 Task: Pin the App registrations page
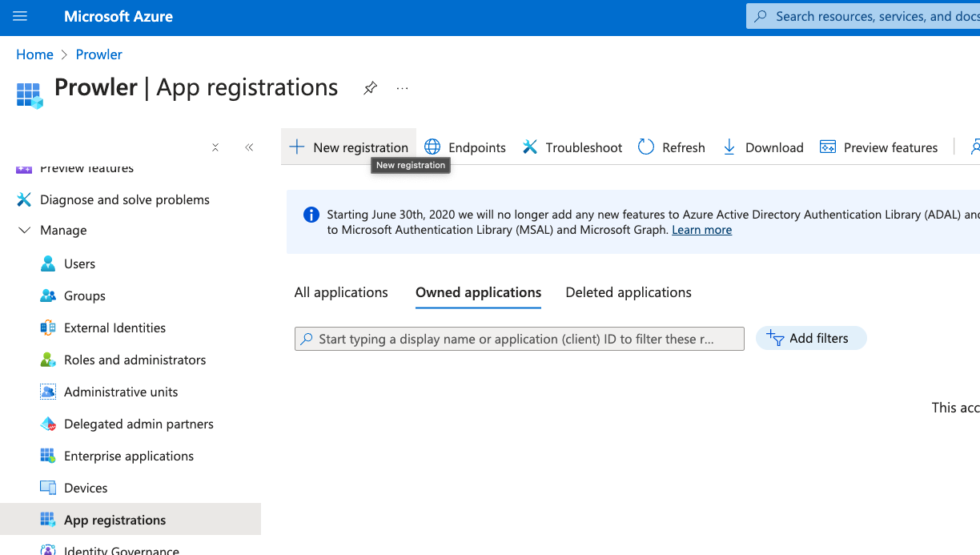tap(370, 88)
